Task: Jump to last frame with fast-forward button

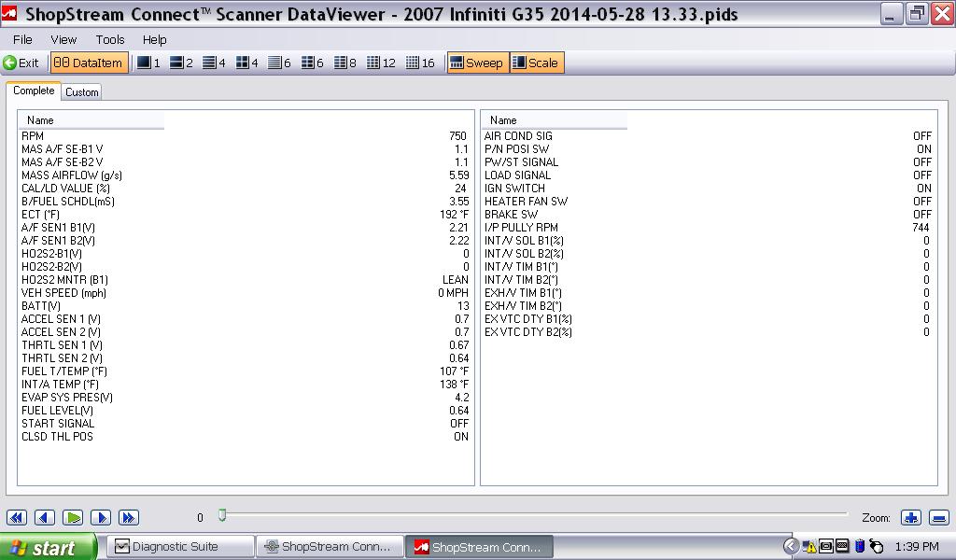Action: (129, 518)
